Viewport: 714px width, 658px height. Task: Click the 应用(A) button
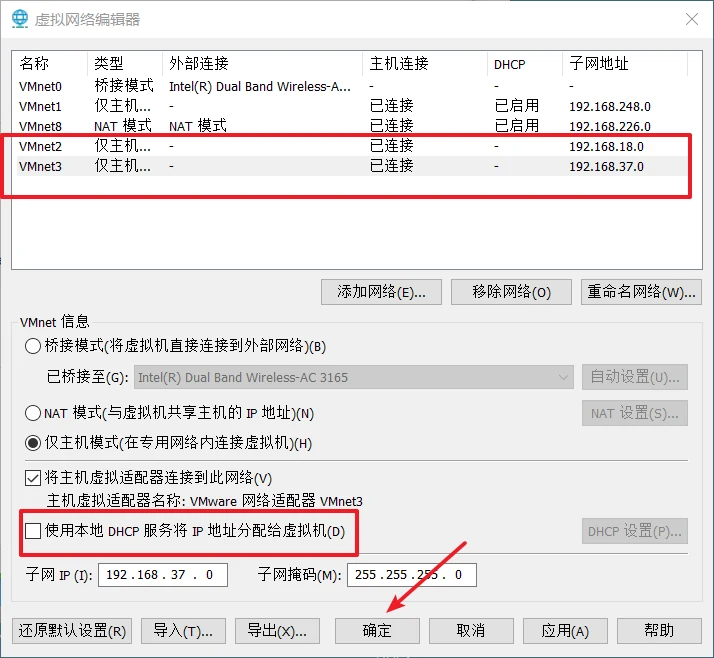coord(565,631)
